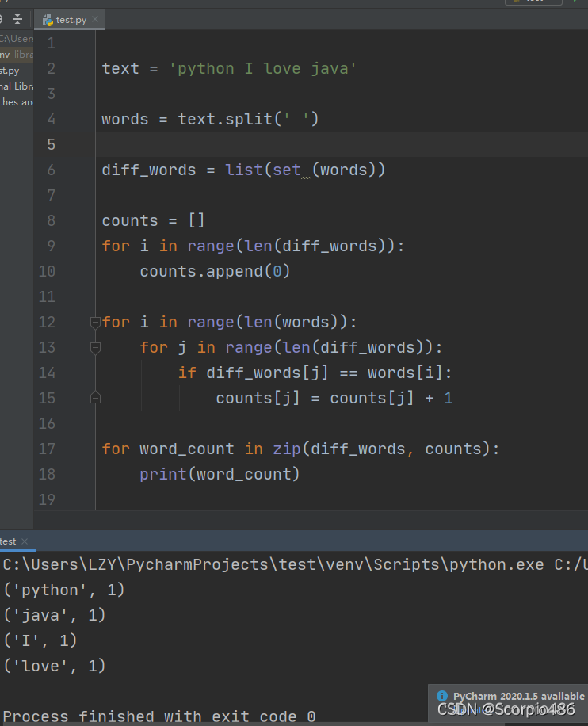This screenshot has width=588, height=726.
Task: Collapse the fold marker on line 13
Action: tap(95, 348)
